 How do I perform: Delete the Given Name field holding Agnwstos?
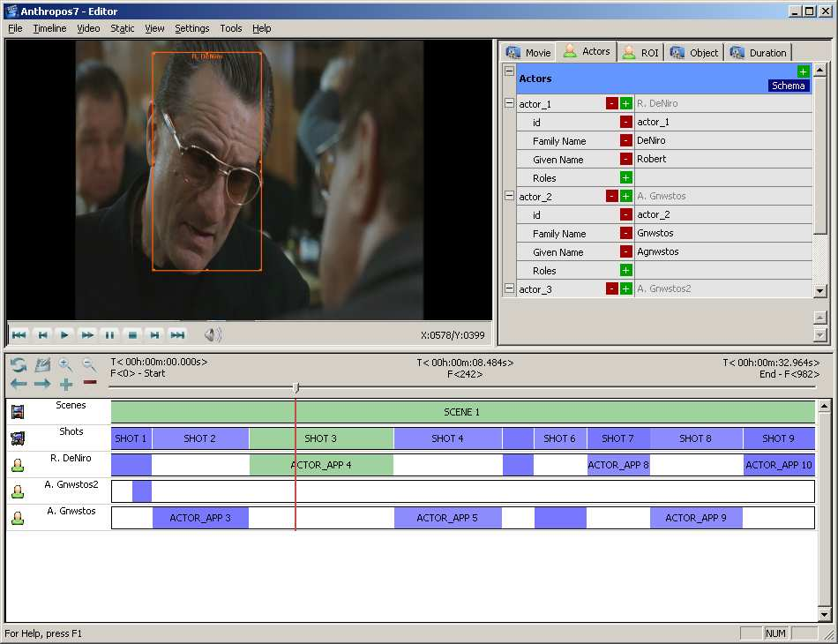pos(625,251)
